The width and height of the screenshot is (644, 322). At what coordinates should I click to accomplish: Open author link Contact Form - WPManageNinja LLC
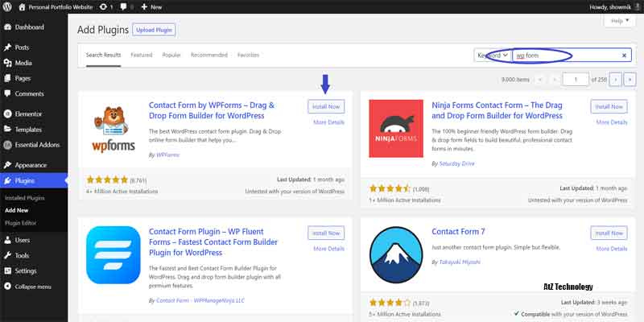point(200,300)
